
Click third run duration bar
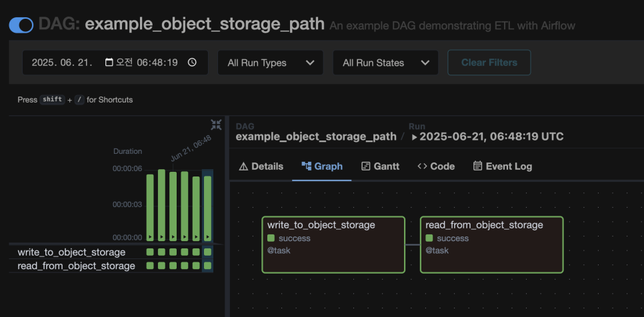tap(173, 206)
